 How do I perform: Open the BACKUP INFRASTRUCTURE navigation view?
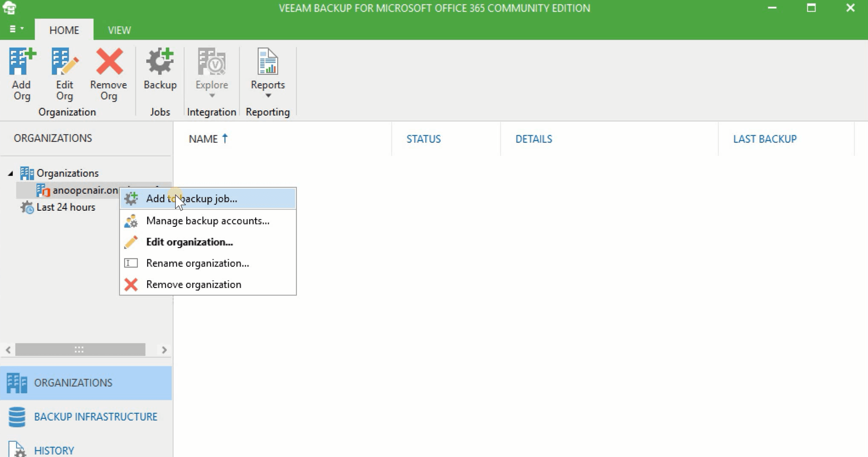point(86,417)
